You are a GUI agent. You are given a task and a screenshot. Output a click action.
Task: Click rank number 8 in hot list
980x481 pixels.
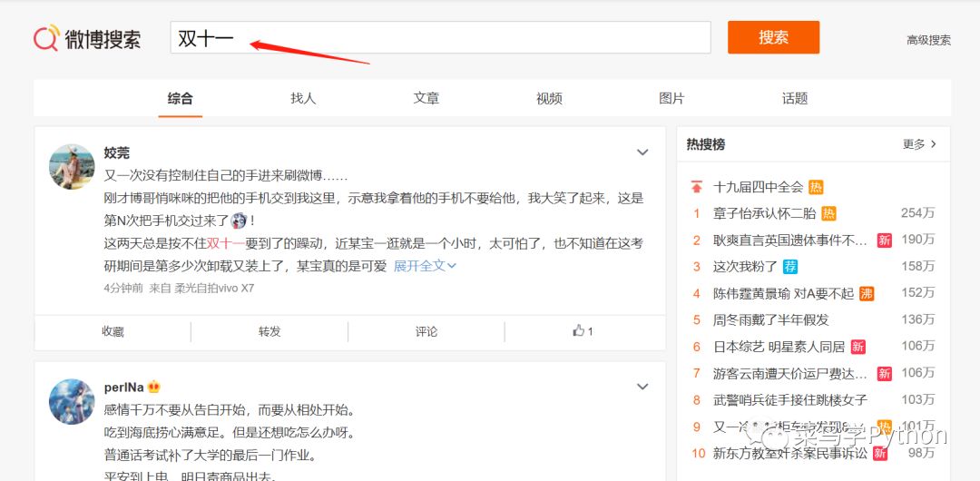pos(696,399)
